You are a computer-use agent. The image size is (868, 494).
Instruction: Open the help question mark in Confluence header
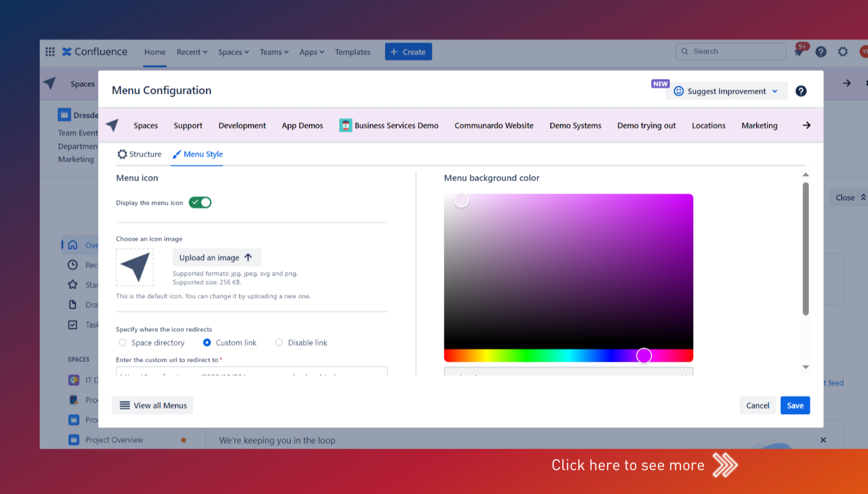(x=821, y=52)
